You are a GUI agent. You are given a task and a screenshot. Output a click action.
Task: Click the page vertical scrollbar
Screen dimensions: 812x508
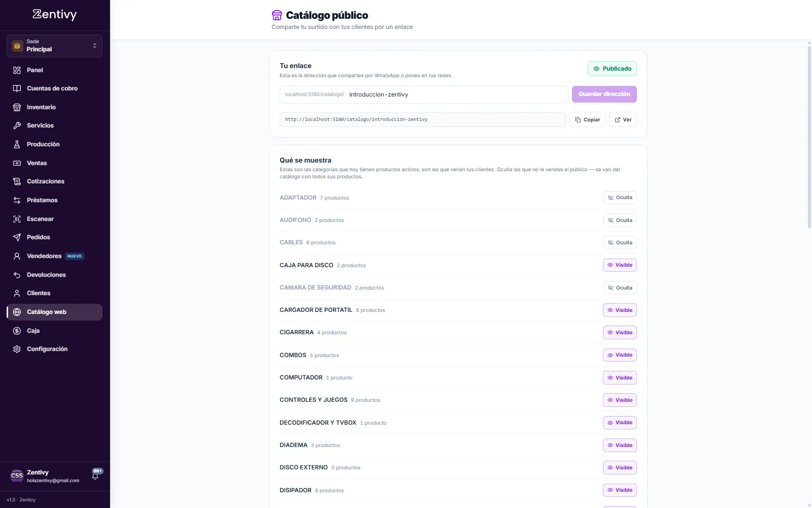[809, 137]
